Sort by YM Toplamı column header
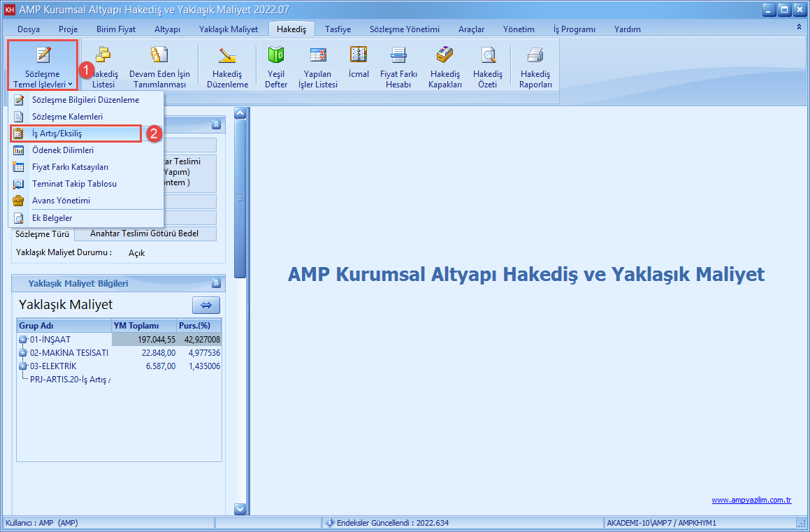810x532 pixels. pos(143,325)
